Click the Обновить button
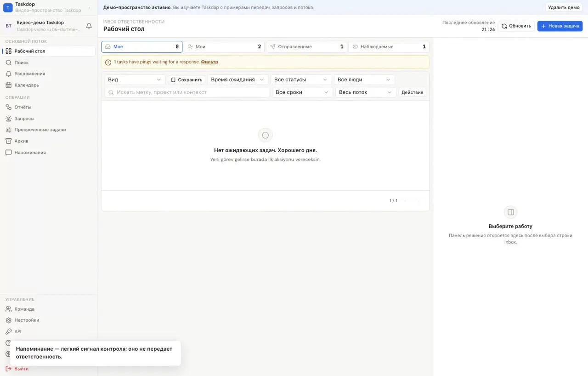588x376 pixels. coord(516,26)
